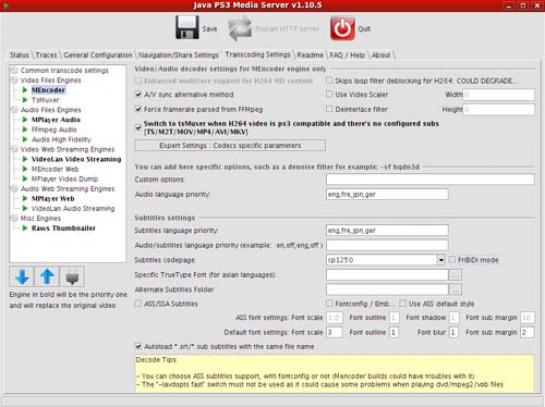This screenshot has height=407, width=545.
Task: Enable the Fontconfig / Emb... checkbox
Action: point(329,304)
